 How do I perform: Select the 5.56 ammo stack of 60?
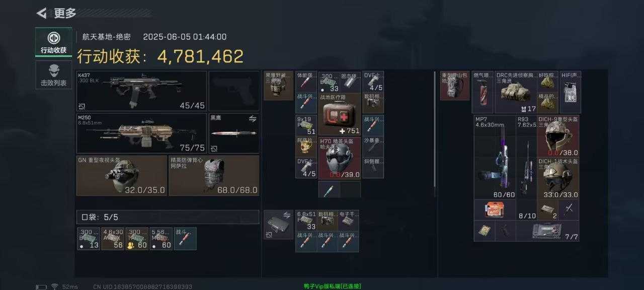(x=162, y=239)
